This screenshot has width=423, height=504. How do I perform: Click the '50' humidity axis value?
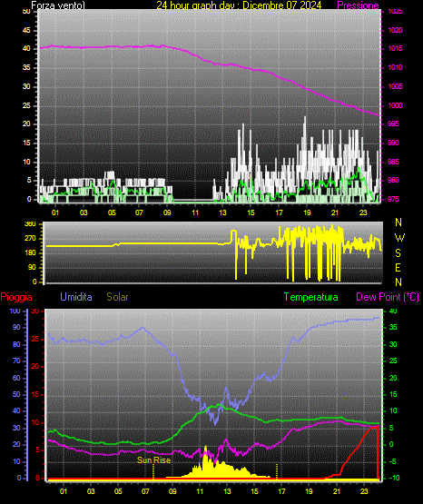pyautogui.click(x=16, y=394)
